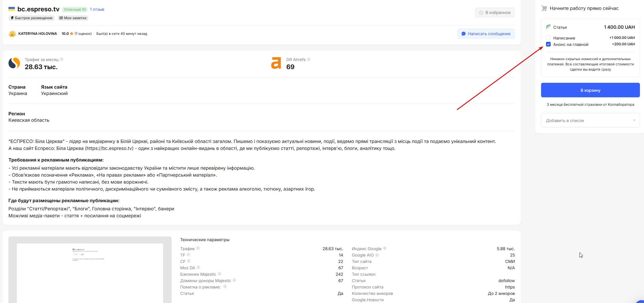Click the lightning icon of Быстрое размещение
This screenshot has width=644, height=303.
point(12,18)
